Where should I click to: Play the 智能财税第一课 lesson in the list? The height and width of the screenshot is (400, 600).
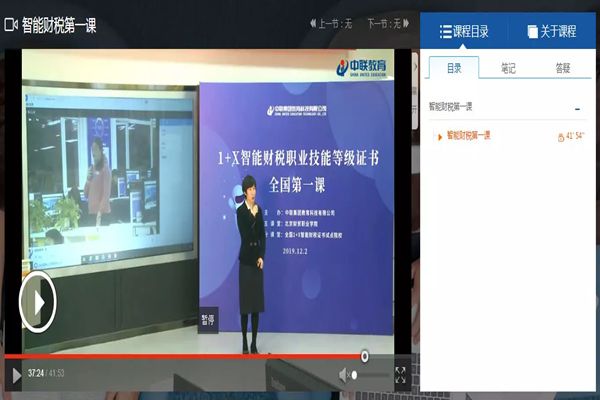click(469, 135)
